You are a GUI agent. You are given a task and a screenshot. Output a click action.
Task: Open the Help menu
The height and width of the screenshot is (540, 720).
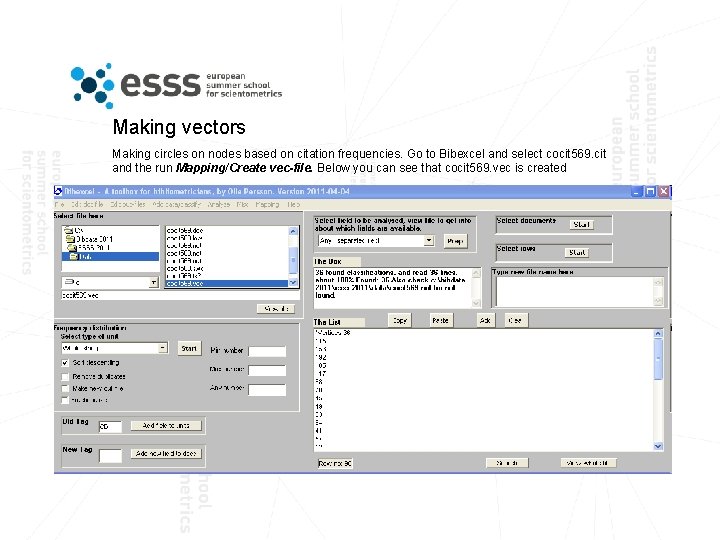[x=293, y=204]
